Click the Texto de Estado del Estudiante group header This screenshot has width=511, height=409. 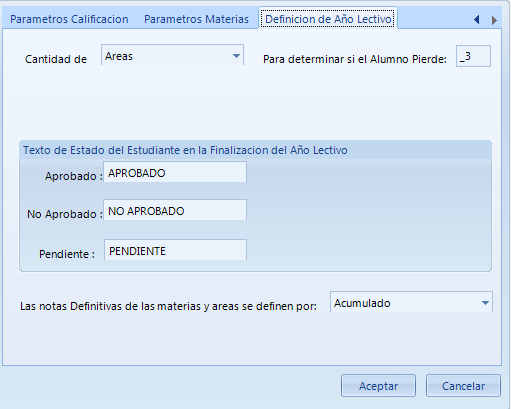(185, 150)
